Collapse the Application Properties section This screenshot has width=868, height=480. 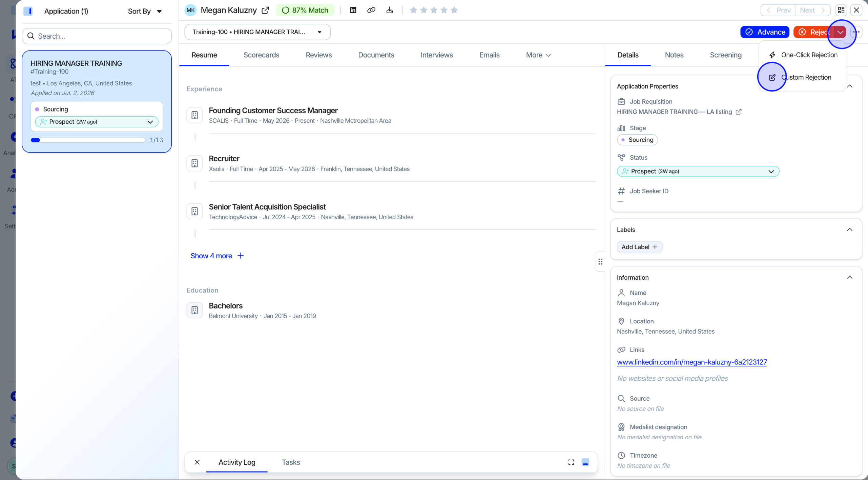(x=850, y=86)
